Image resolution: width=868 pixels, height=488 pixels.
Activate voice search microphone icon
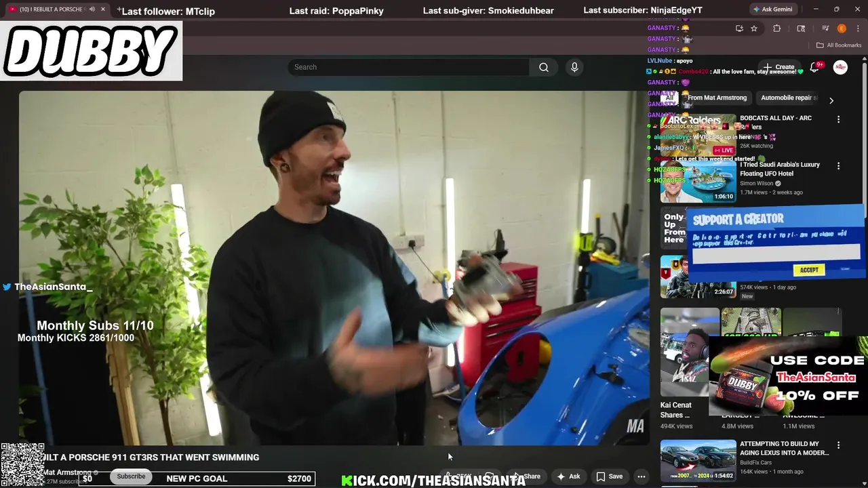[x=574, y=67]
